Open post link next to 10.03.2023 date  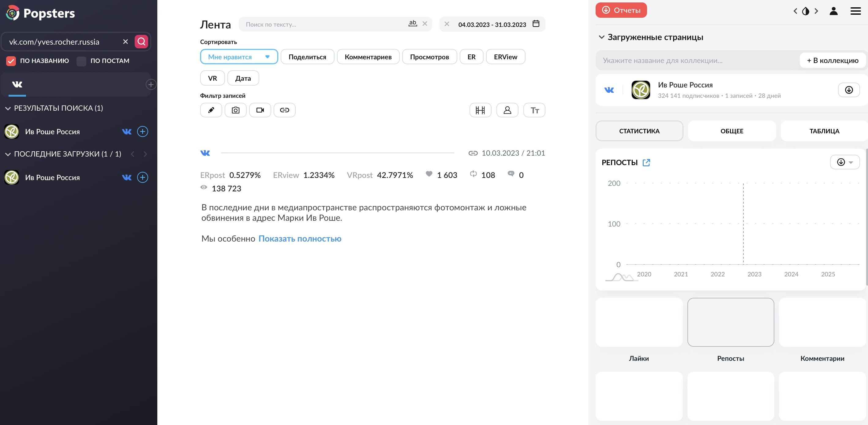(473, 153)
